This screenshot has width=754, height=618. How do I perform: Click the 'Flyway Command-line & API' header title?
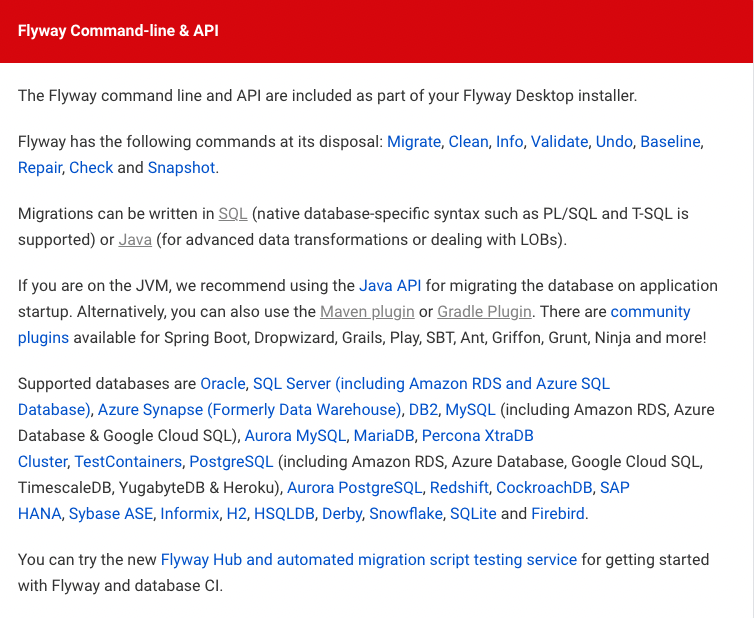[x=118, y=31]
